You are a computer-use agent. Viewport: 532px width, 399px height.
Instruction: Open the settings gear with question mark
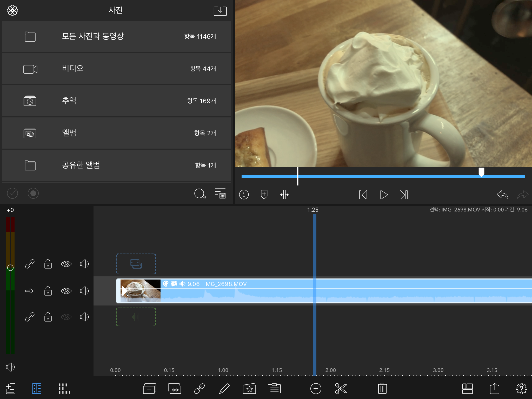(521, 389)
